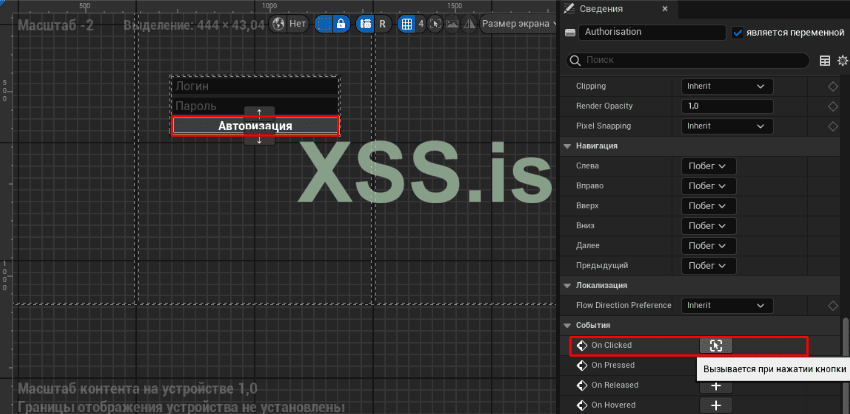850x414 pixels.
Task: Click the Flow Direction Preference diamond icon
Action: pyautogui.click(x=833, y=306)
